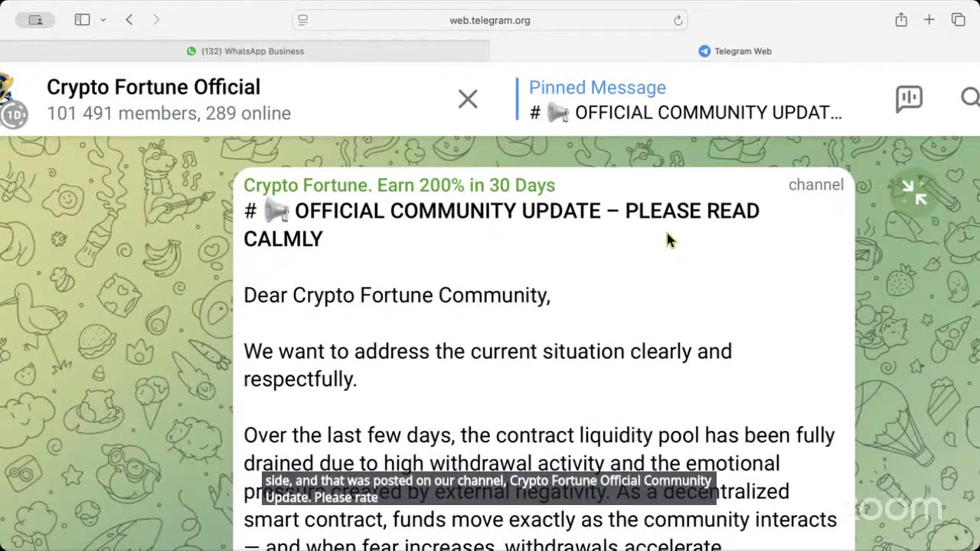980x551 pixels.
Task: Go forward with the right chevron
Action: click(x=156, y=20)
